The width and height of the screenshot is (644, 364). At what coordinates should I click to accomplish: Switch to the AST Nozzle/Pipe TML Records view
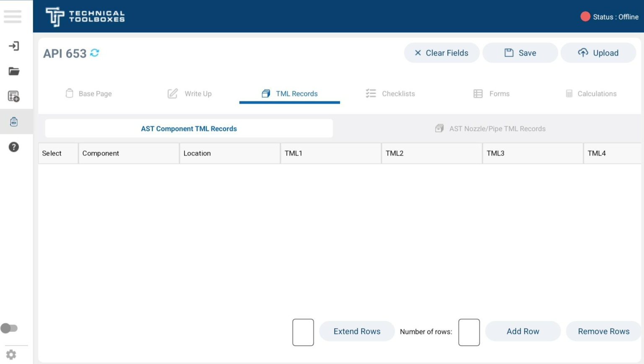tap(497, 128)
